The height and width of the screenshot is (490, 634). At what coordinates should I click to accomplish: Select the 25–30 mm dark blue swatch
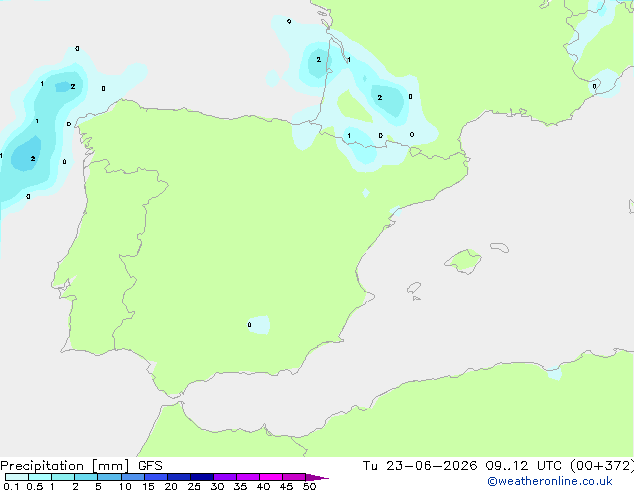(x=202, y=477)
